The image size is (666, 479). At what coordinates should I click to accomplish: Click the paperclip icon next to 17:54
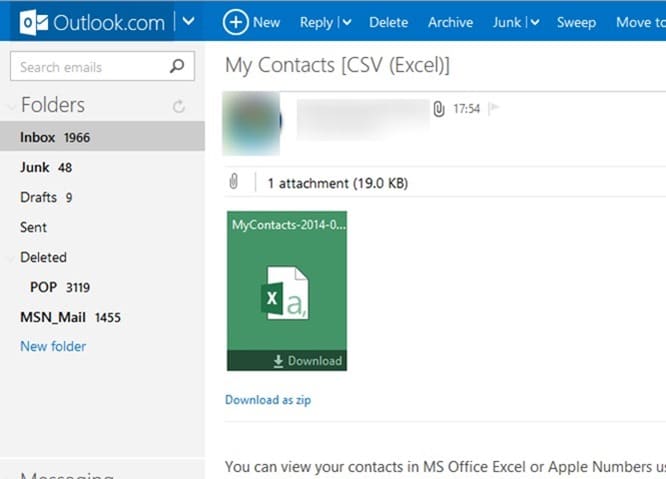point(439,109)
